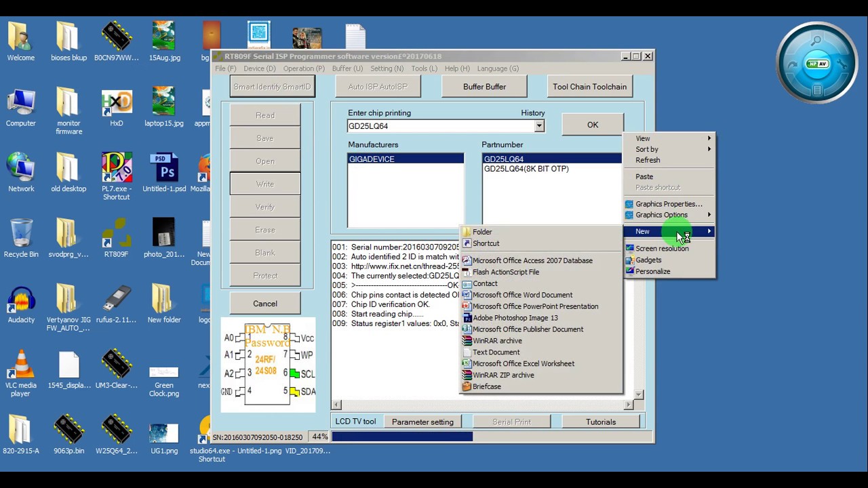
Task: Create new Microsoft Office Excel Worksheet
Action: point(540,363)
